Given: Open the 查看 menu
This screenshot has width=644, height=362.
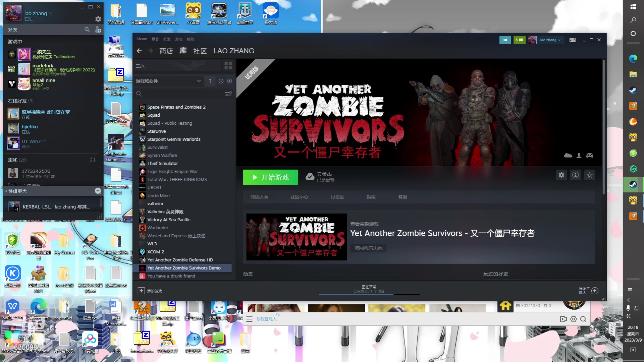Looking at the screenshot, I should pos(155,39).
